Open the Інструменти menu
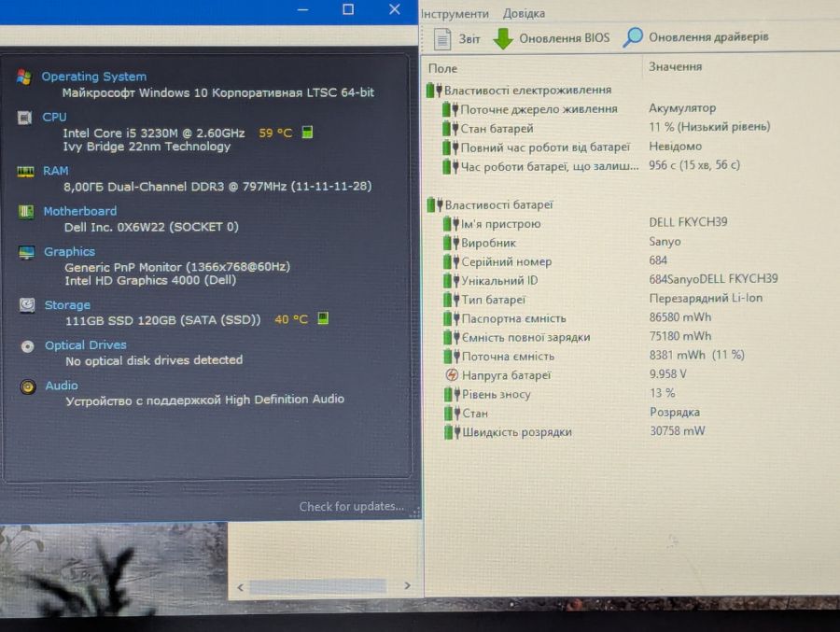 click(455, 14)
